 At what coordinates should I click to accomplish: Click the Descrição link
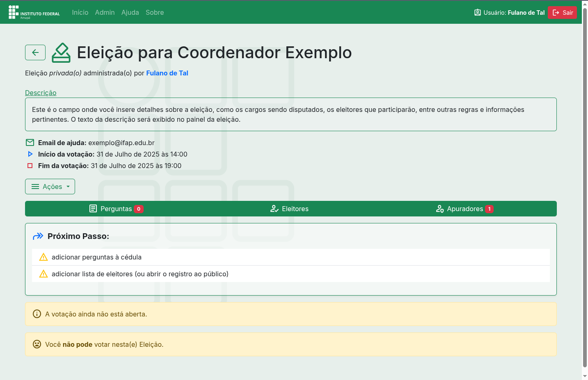[x=41, y=93]
